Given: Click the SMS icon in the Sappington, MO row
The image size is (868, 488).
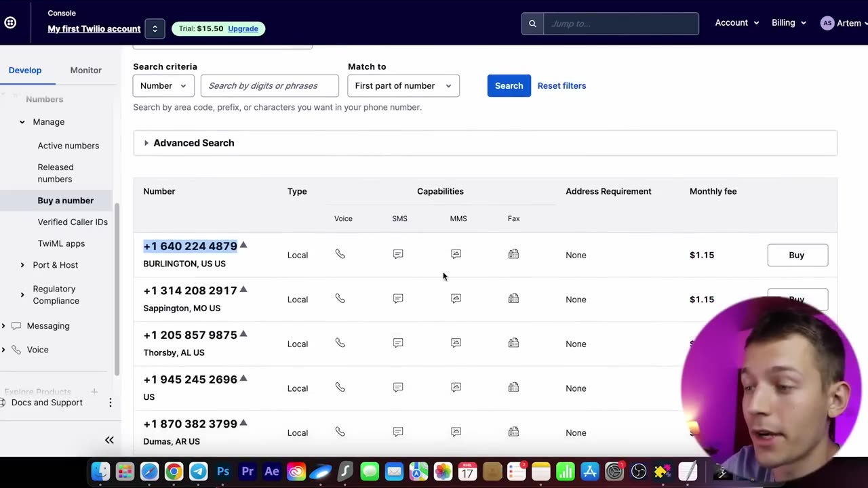Looking at the screenshot, I should point(398,299).
